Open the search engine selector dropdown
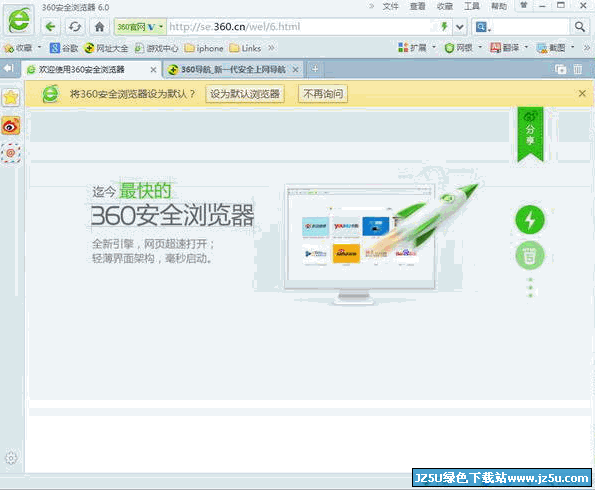Image resolution: width=595 pixels, height=490 pixels. pyautogui.click(x=483, y=27)
